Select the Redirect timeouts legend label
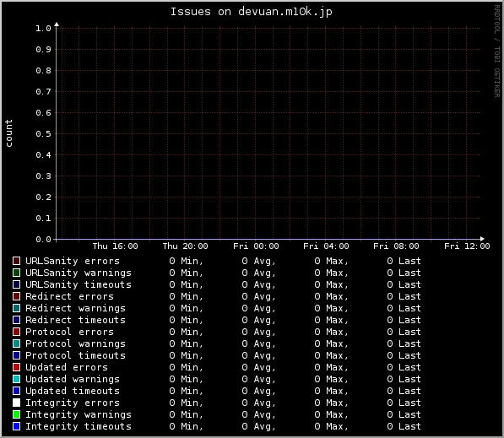This screenshot has height=438, width=504. [75, 320]
